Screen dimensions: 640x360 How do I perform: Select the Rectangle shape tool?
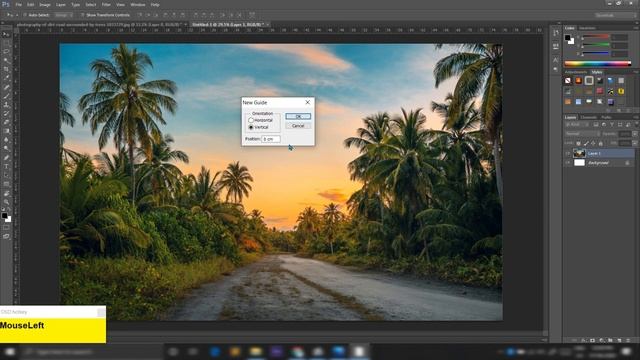[x=6, y=184]
